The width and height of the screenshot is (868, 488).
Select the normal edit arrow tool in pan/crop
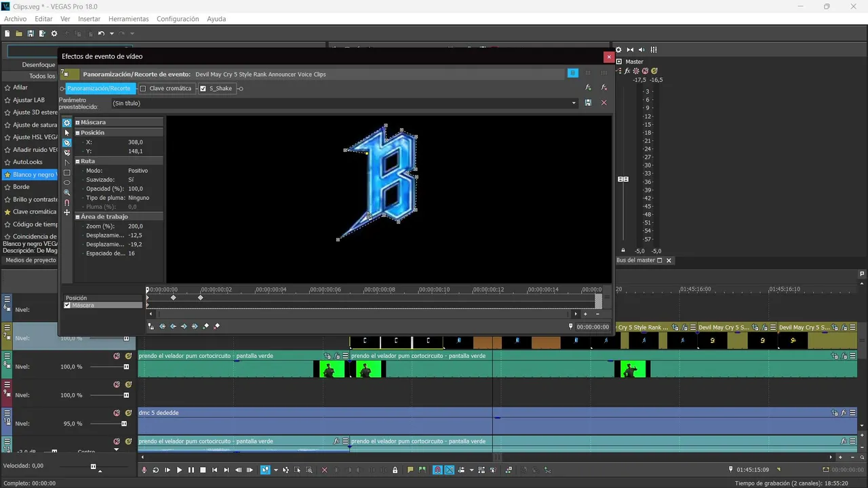tap(66, 133)
